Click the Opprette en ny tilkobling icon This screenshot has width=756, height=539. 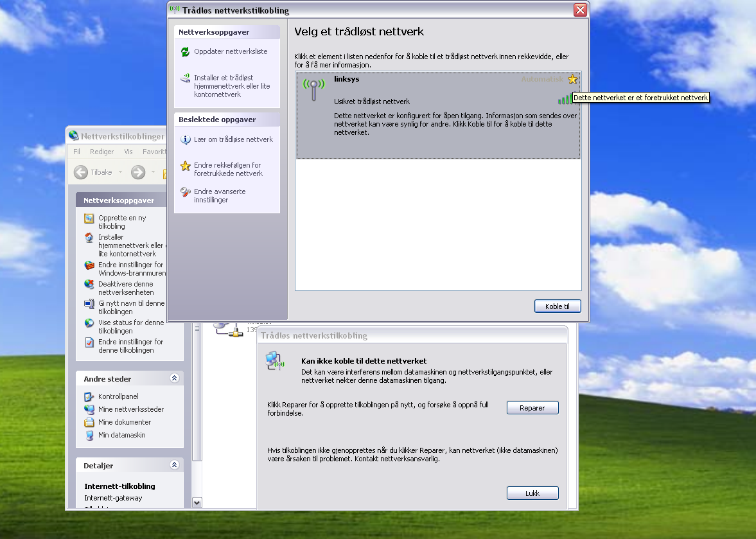click(89, 218)
